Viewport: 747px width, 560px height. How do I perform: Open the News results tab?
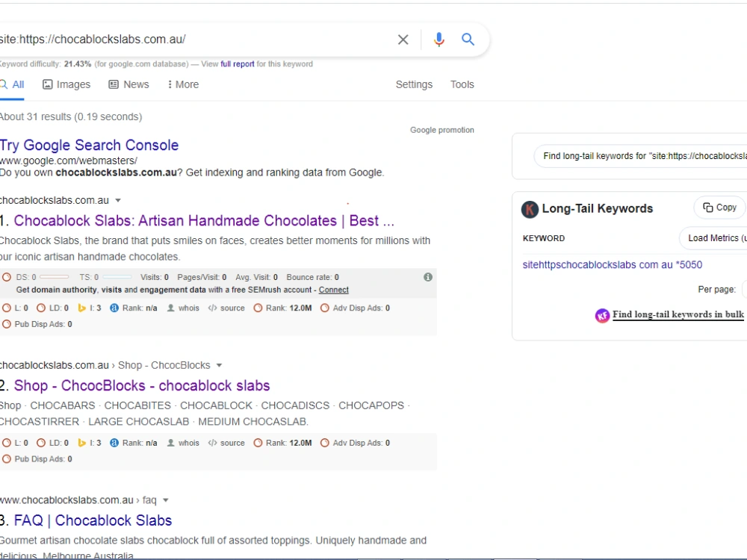coord(128,84)
